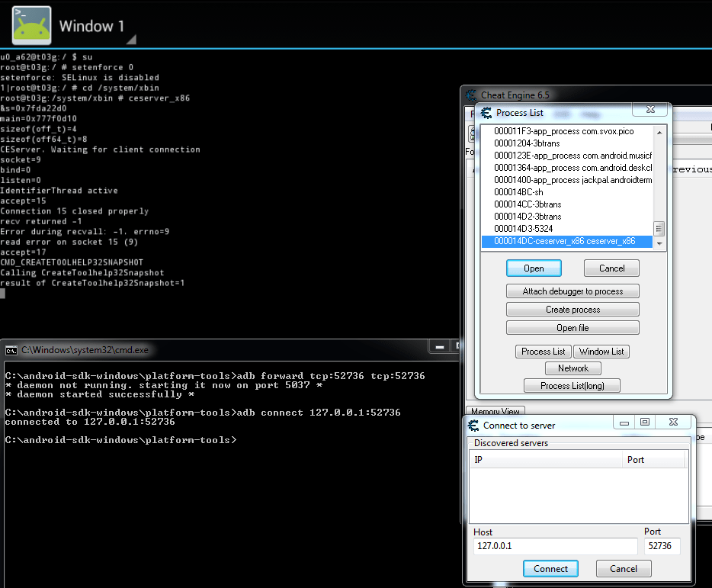Click the Process List scrollbar up arrow

[657, 132]
